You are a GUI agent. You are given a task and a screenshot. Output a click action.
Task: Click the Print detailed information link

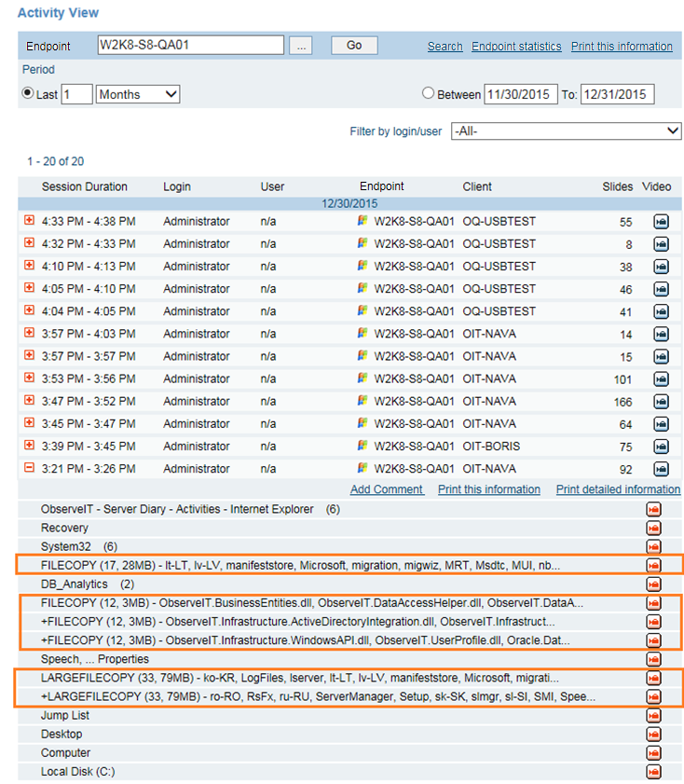point(618,489)
